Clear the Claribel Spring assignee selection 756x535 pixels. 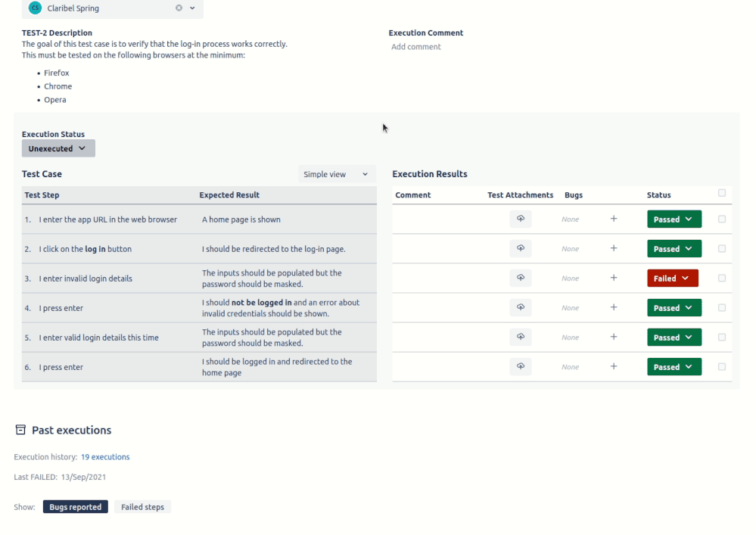[179, 8]
